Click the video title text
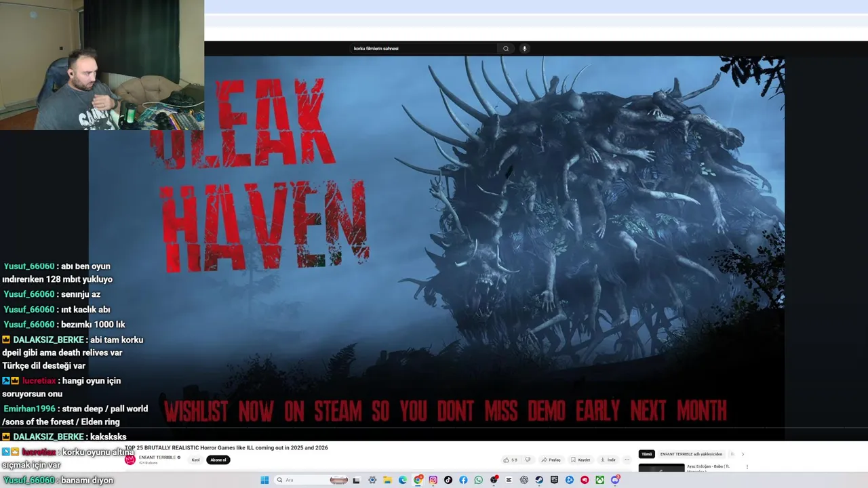 coord(226,447)
